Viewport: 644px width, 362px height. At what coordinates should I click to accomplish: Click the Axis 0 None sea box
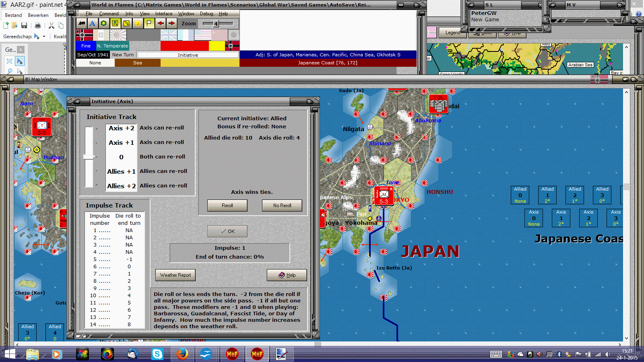pos(534,218)
